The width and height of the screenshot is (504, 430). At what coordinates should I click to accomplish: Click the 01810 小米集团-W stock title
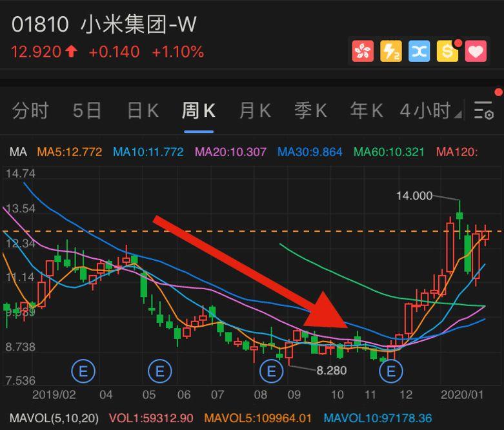[104, 24]
